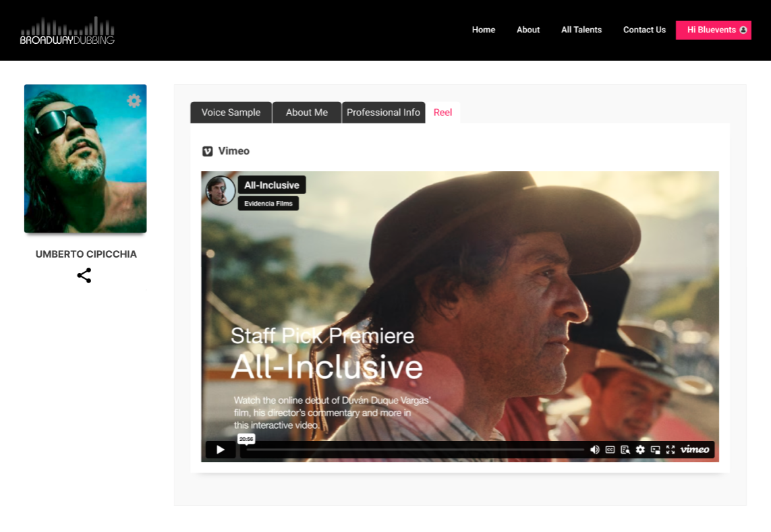771x532 pixels.
Task: Toggle closed captions in the player
Action: [610, 449]
